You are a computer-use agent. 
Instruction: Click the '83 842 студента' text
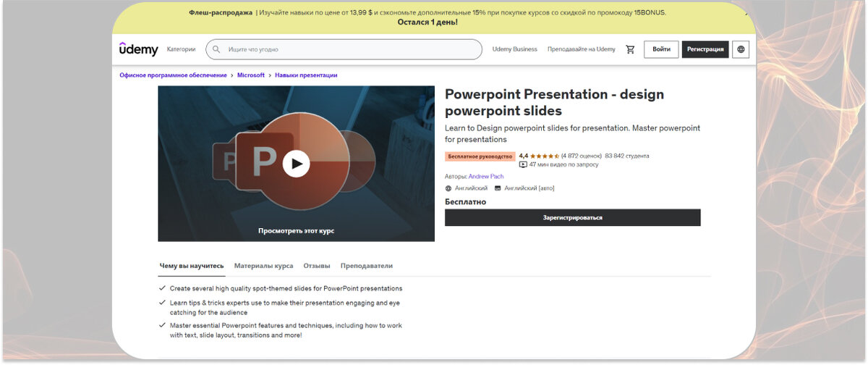627,156
